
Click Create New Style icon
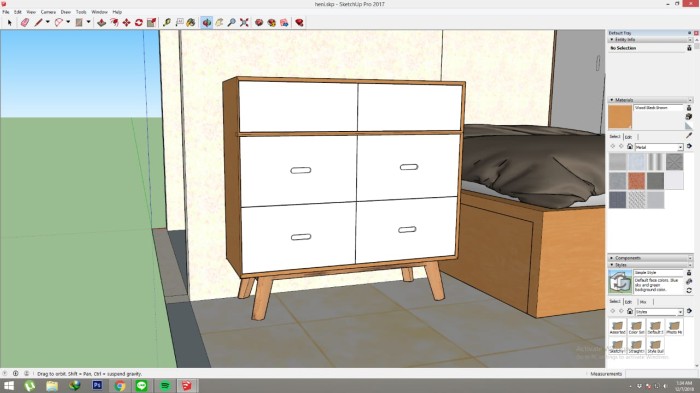pos(689,281)
